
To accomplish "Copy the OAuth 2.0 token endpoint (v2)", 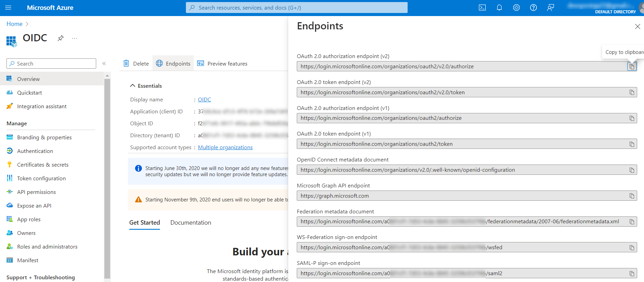I will pyautogui.click(x=632, y=93).
